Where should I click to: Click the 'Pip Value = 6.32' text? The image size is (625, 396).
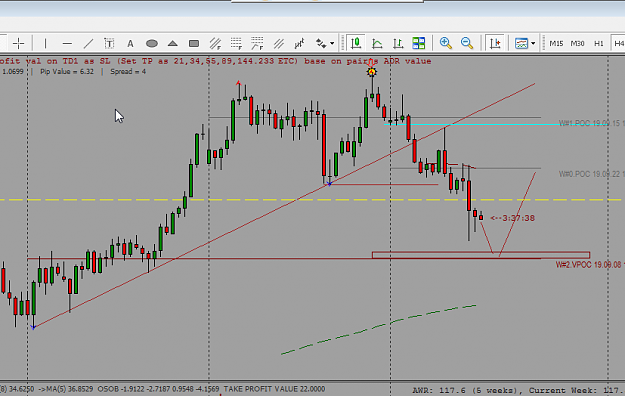67,72
